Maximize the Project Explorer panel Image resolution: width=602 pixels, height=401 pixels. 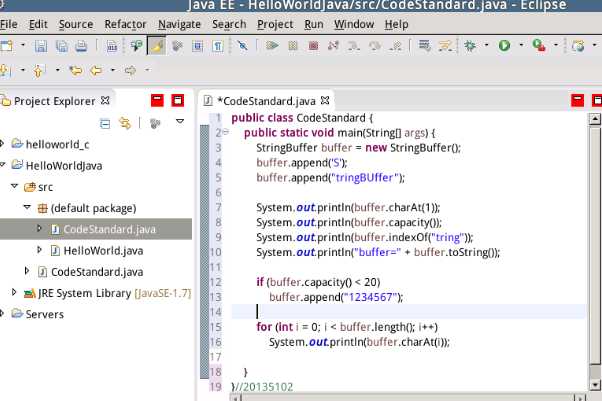177,101
